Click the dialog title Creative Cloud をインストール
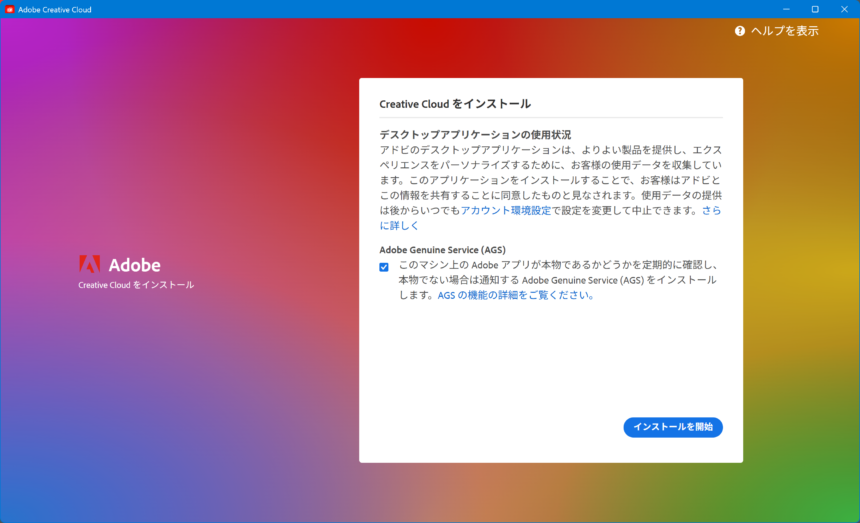860x523 pixels. [x=455, y=104]
